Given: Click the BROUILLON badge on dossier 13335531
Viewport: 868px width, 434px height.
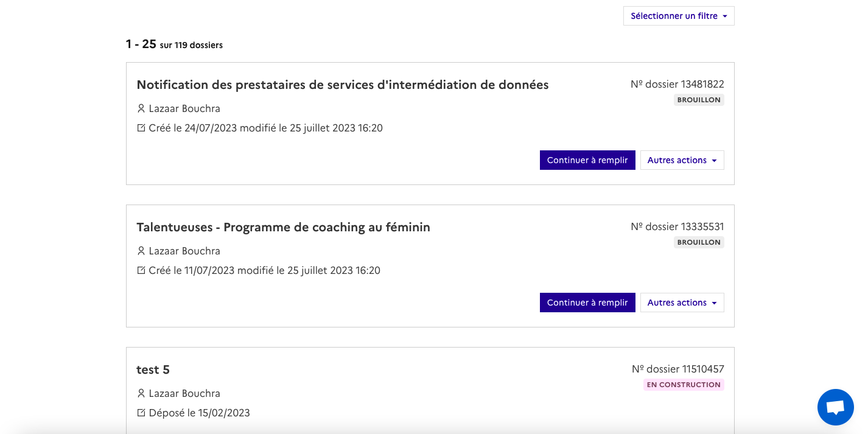Looking at the screenshot, I should click(699, 242).
